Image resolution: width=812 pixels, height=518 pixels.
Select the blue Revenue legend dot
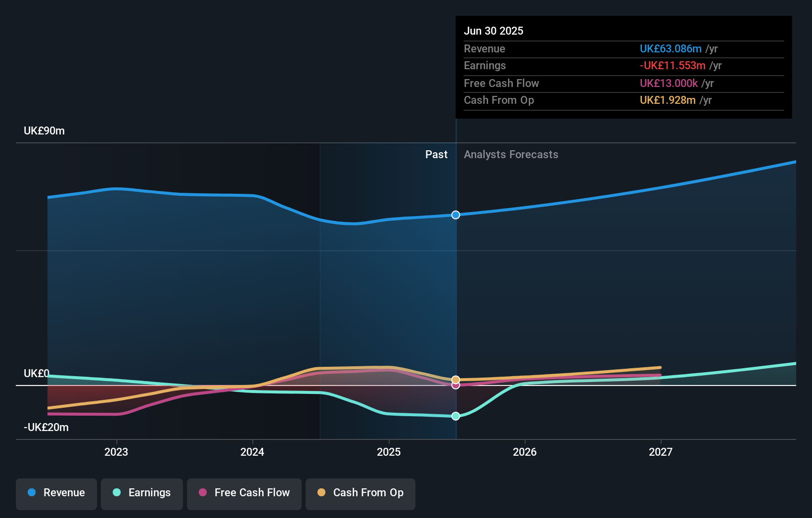pyautogui.click(x=31, y=493)
